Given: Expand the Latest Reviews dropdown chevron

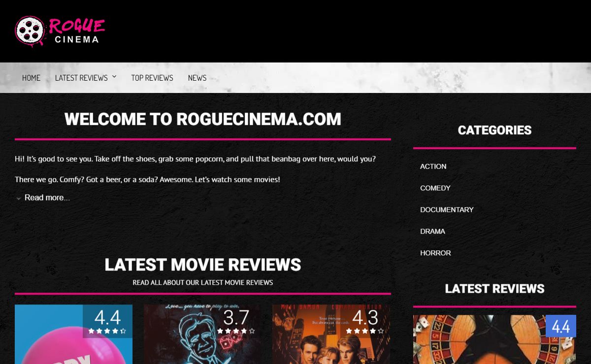Looking at the screenshot, I should point(114,77).
